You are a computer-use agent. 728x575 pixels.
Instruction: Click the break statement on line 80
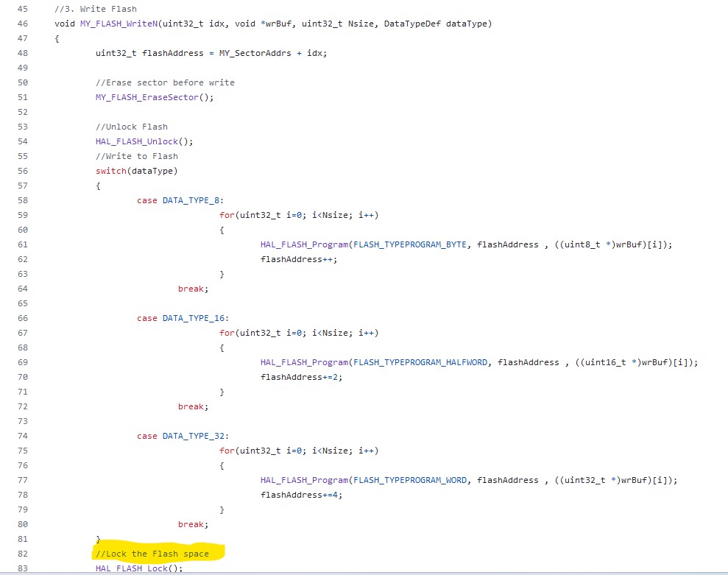(x=189, y=524)
